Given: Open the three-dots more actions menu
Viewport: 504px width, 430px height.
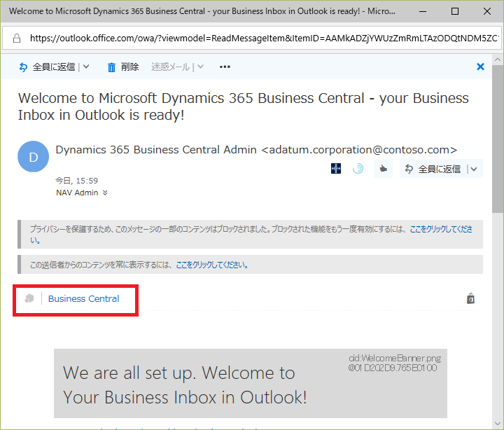Looking at the screenshot, I should (x=225, y=67).
